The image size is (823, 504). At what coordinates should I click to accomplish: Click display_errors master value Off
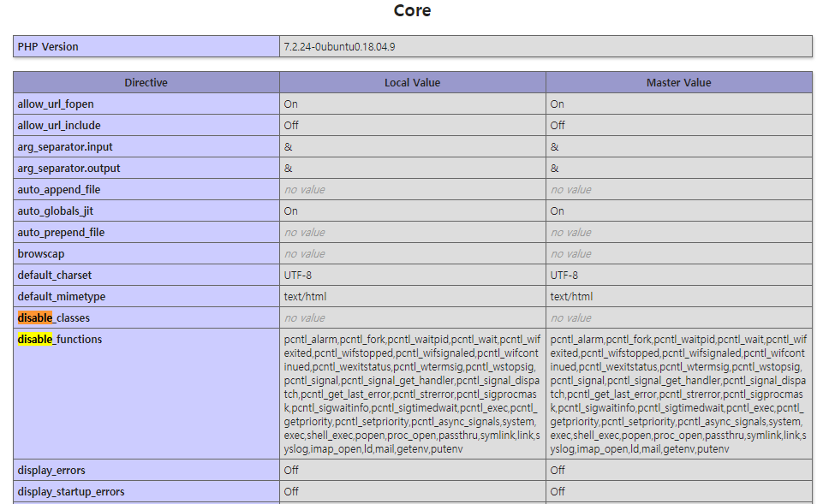(x=558, y=471)
